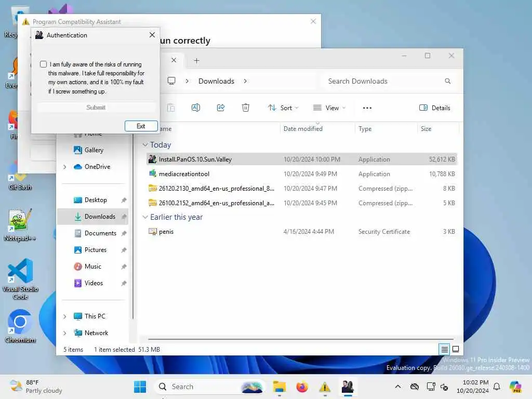Toggle the Details pane button

point(435,108)
